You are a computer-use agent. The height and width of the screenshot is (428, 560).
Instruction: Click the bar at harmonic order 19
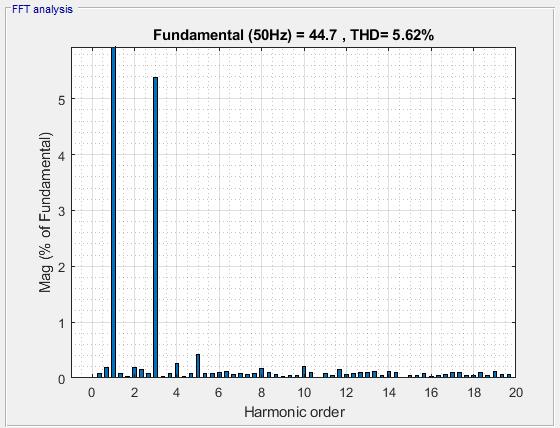[x=495, y=374]
